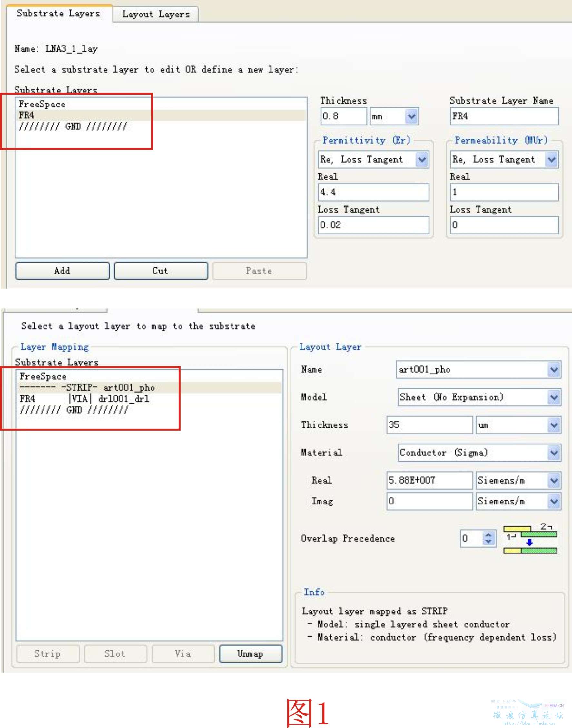Select FreeSpace in the top substrate list
Image resolution: width=572 pixels, height=728 pixels.
(x=161, y=104)
